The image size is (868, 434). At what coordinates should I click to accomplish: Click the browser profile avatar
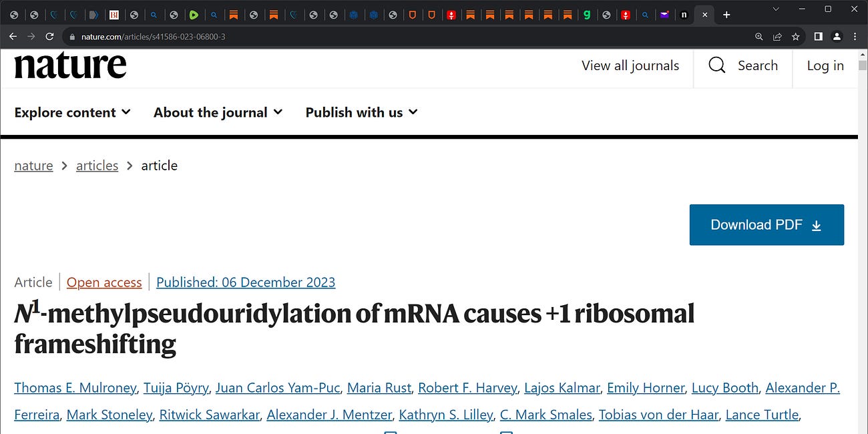(x=837, y=37)
